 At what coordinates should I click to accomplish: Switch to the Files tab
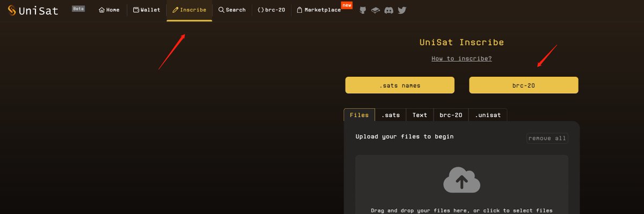click(360, 115)
